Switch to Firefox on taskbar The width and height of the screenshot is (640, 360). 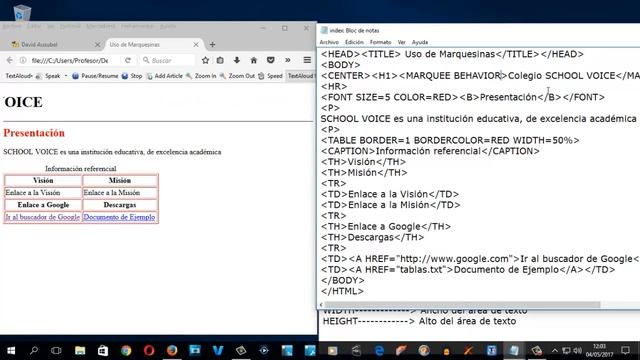[x=172, y=350]
